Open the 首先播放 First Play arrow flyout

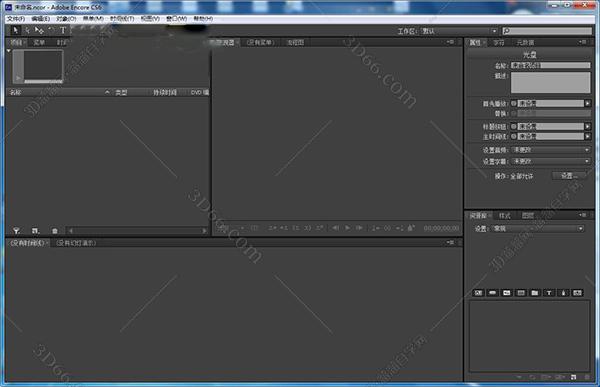coord(587,103)
